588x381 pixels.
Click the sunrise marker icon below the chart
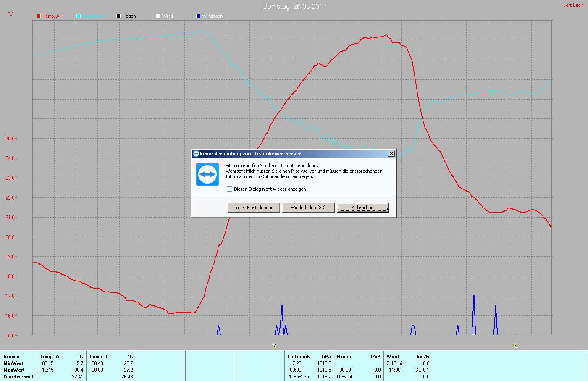(x=274, y=346)
